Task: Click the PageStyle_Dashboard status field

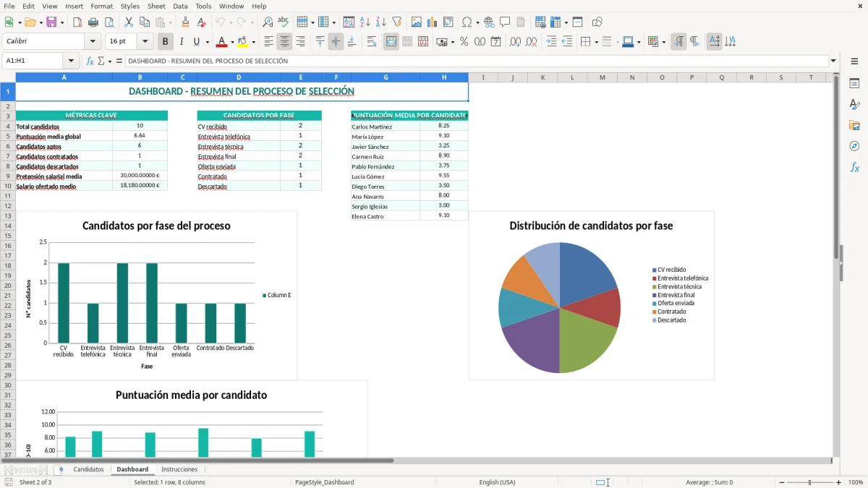Action: (324, 482)
